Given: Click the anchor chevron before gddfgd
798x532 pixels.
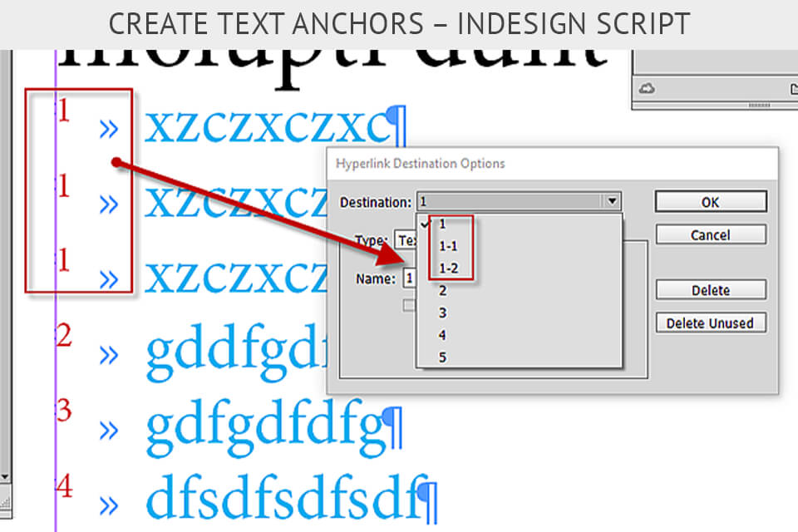Looking at the screenshot, I should (x=108, y=353).
